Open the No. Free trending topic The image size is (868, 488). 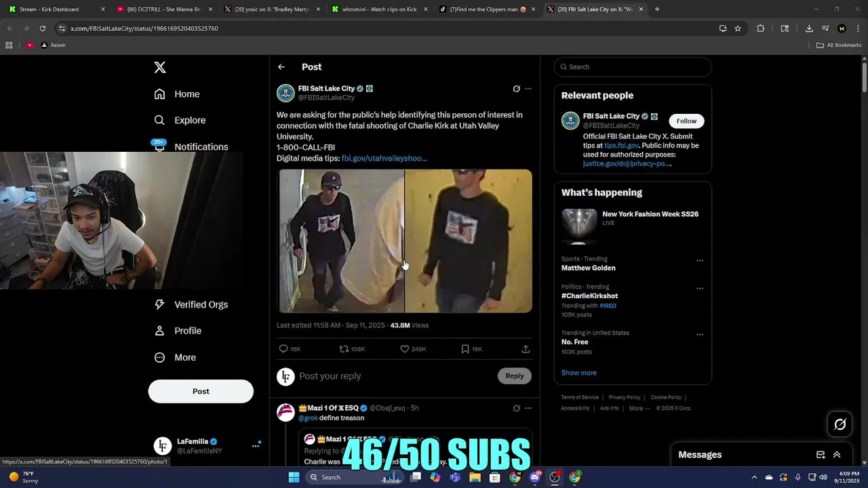coord(574,342)
